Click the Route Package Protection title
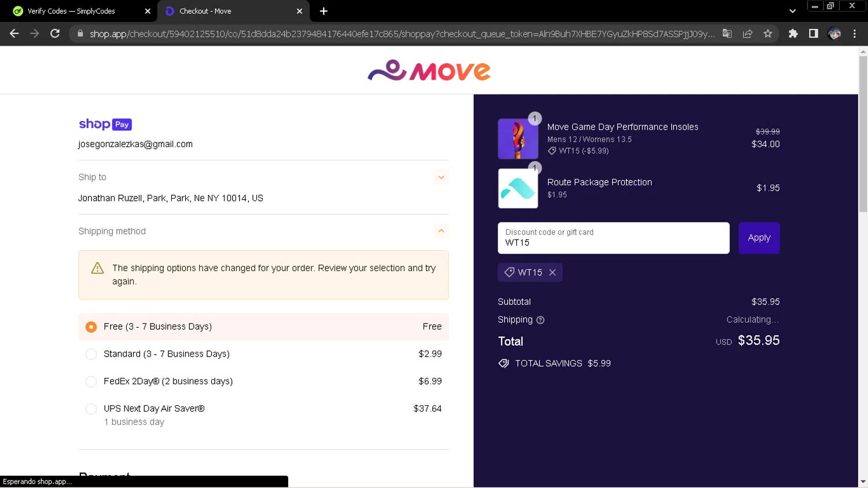The width and height of the screenshot is (868, 488). [599, 182]
